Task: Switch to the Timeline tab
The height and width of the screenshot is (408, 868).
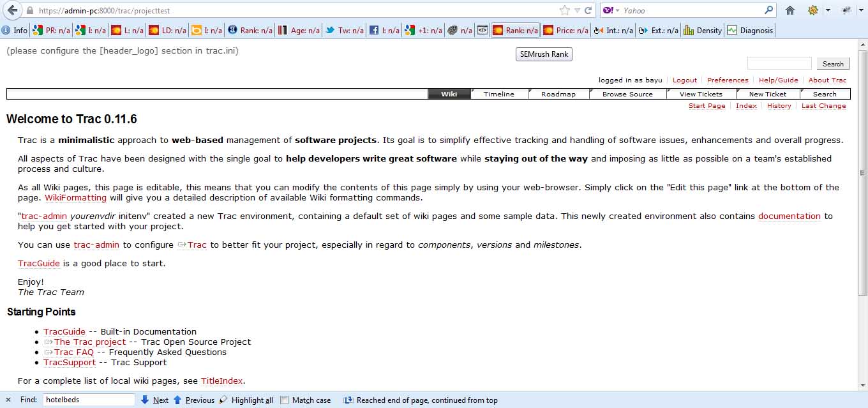Action: (x=498, y=93)
